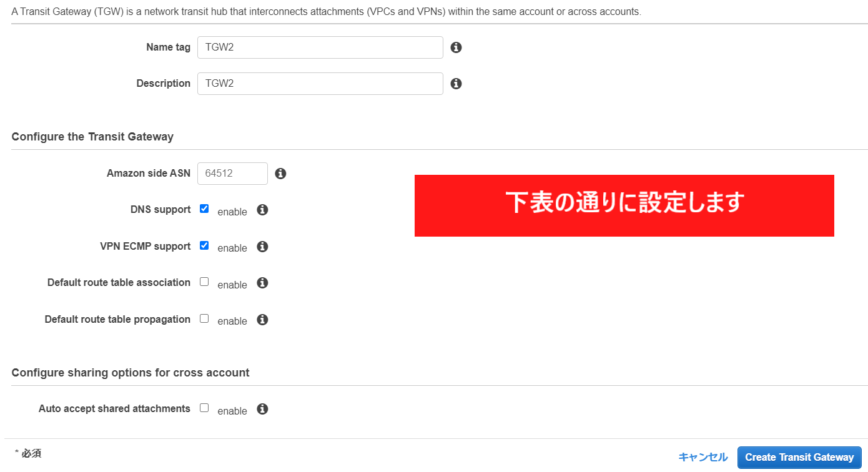Enable Default route table association checkbox
The image size is (868, 472).
pyautogui.click(x=204, y=282)
